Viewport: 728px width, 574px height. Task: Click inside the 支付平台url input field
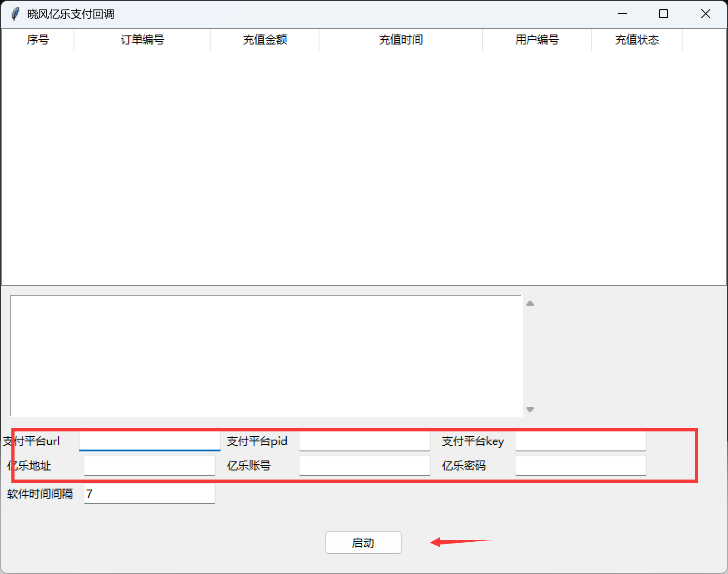[149, 440]
